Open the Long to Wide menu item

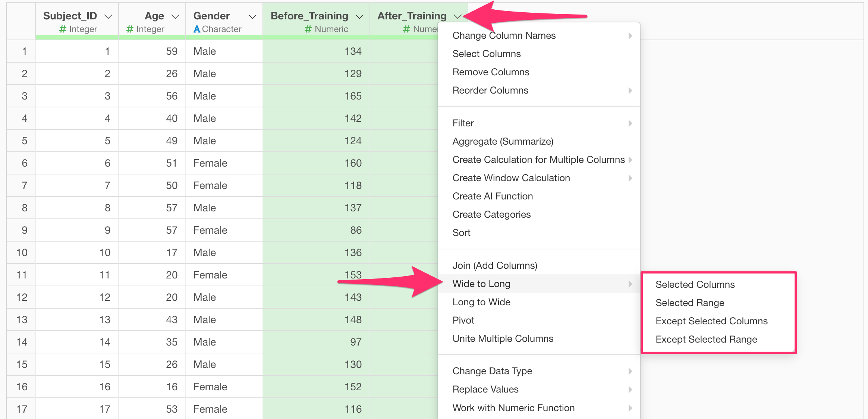[x=481, y=302]
